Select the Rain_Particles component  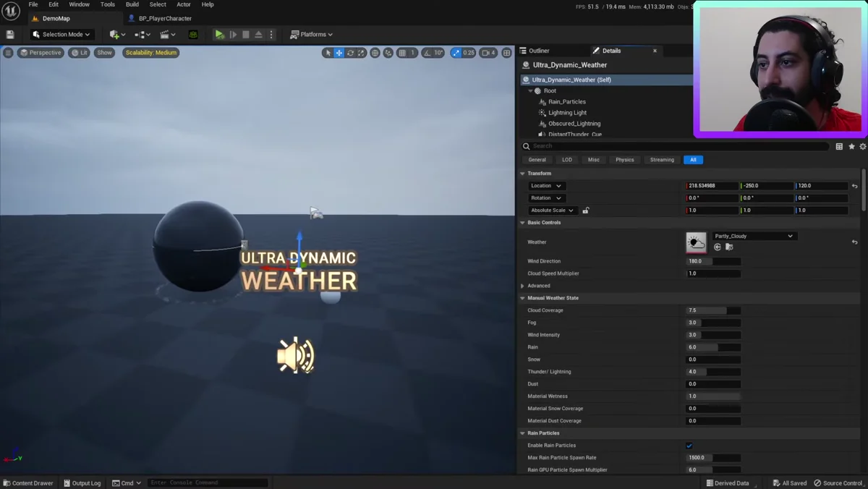[x=567, y=102]
